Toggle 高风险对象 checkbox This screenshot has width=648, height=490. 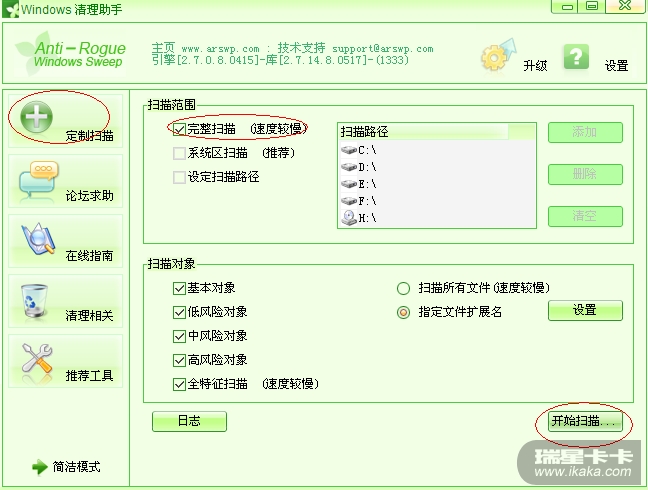[179, 360]
